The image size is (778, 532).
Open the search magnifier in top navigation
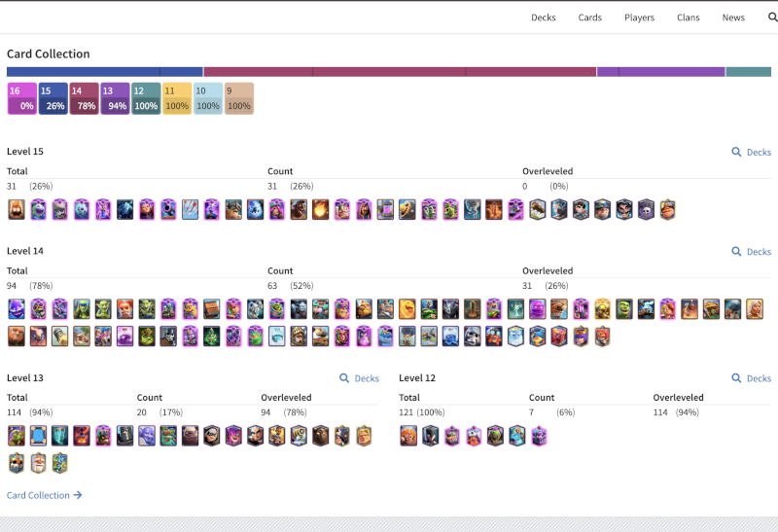(x=772, y=18)
